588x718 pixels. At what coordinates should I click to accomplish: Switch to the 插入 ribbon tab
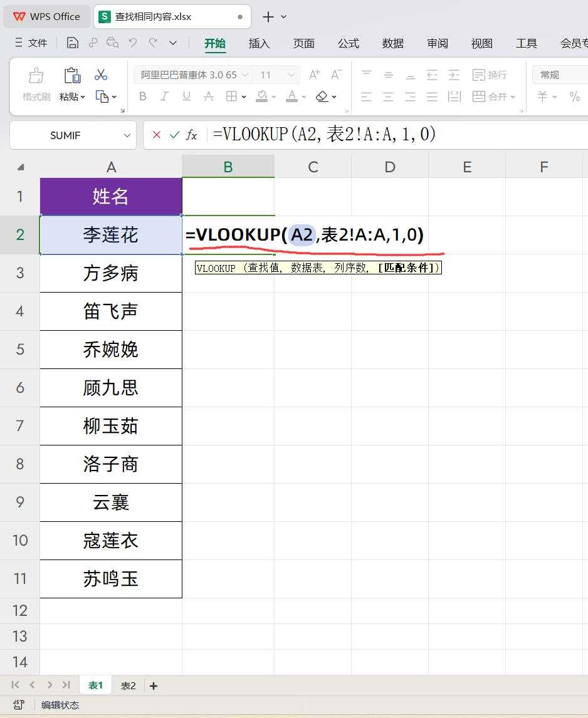259,43
